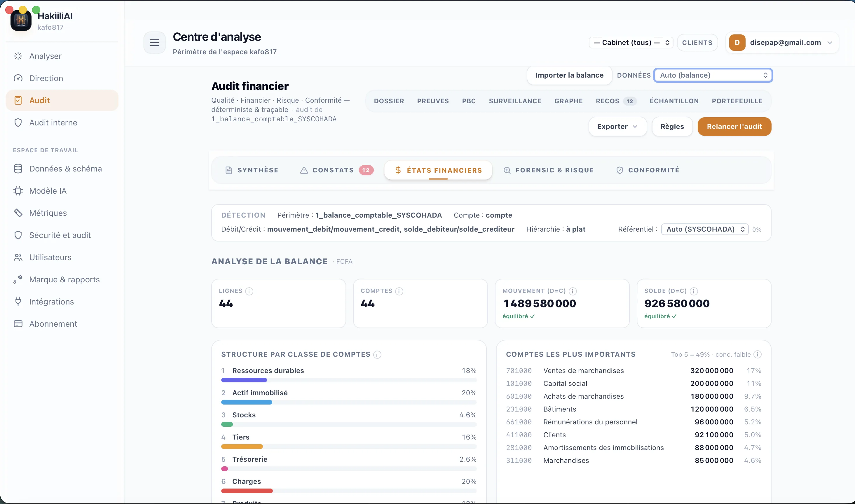Click the Direction gauge icon
Viewport: 855px width, 504px height.
pos(18,78)
